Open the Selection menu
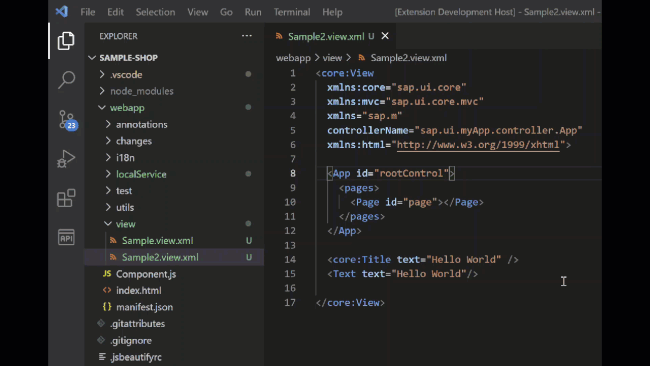 click(x=155, y=12)
